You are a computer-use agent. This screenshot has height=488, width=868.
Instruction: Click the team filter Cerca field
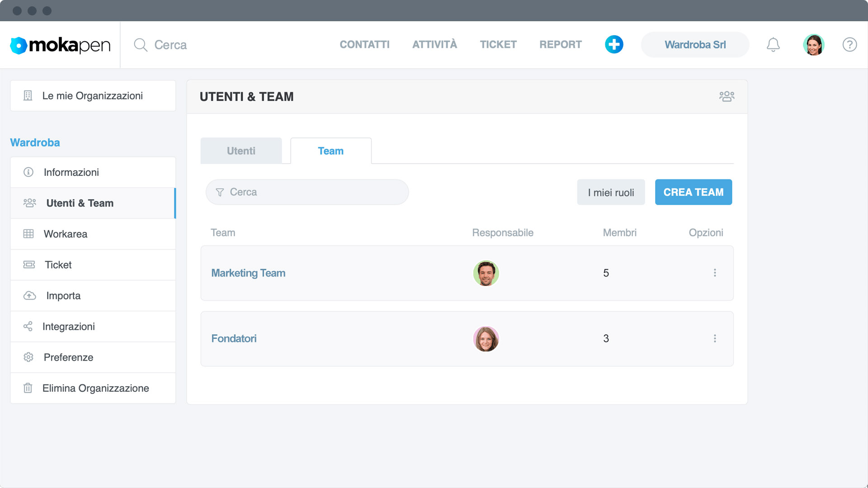click(x=307, y=192)
